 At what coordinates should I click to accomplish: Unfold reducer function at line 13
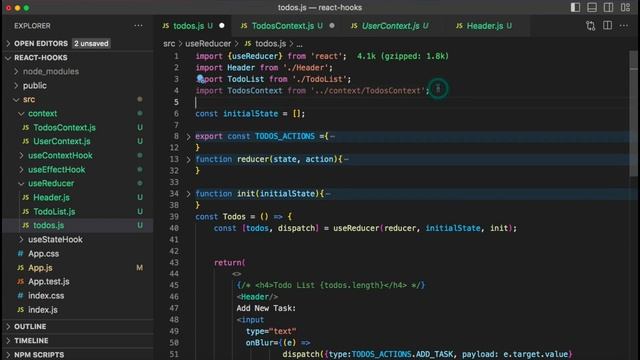188,160
